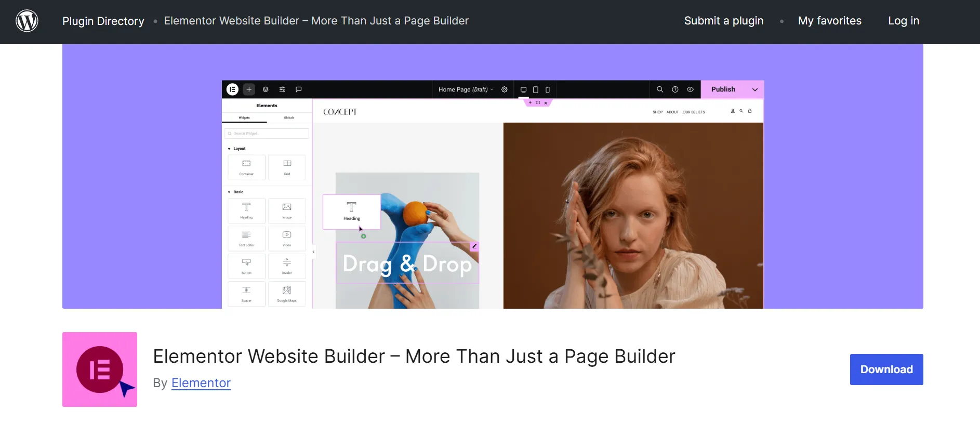
Task: Go to My favorites
Action: [830, 21]
